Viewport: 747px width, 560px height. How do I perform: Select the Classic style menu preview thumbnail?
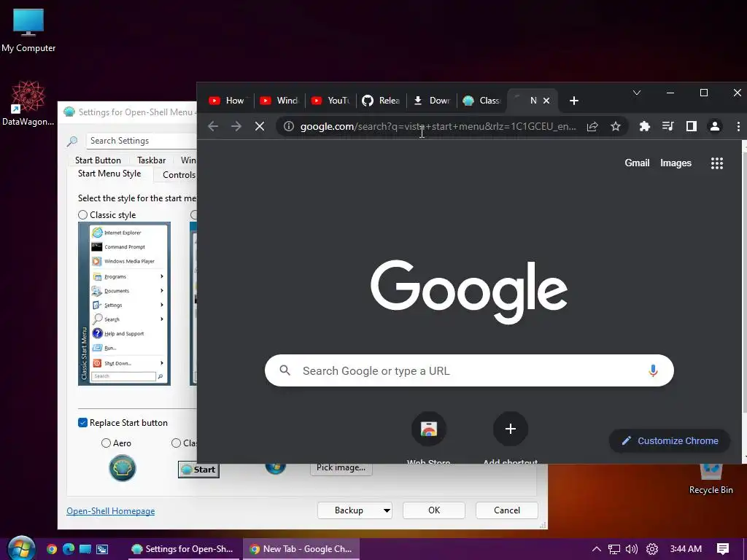pyautogui.click(x=124, y=304)
